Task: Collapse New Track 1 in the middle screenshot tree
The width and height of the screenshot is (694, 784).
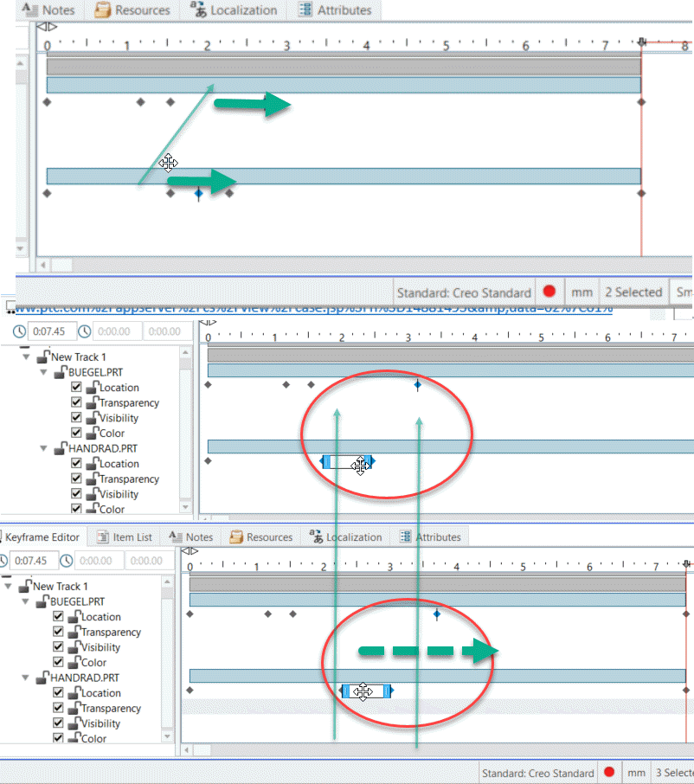Action: (26, 357)
